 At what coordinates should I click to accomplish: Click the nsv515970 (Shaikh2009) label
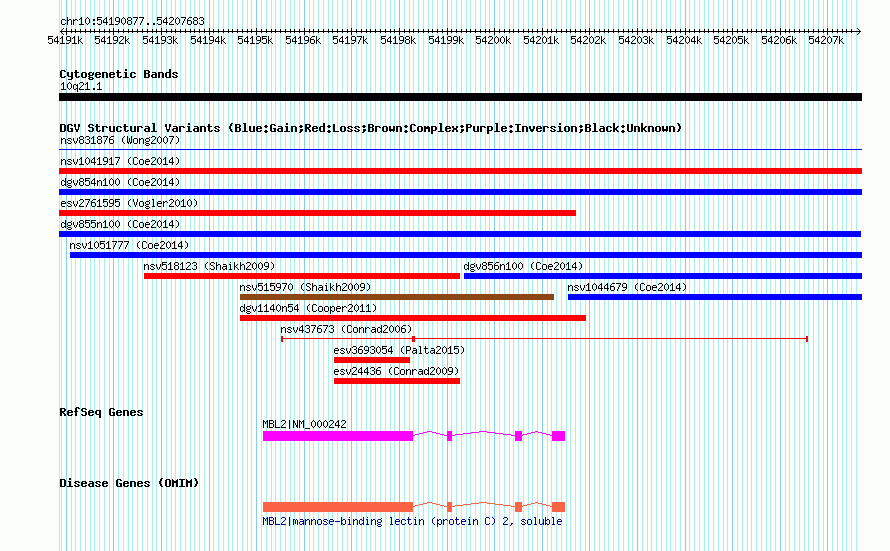[x=305, y=287]
